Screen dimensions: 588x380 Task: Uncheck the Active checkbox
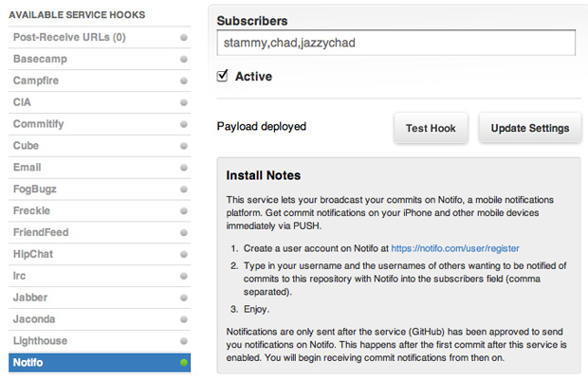click(x=222, y=76)
